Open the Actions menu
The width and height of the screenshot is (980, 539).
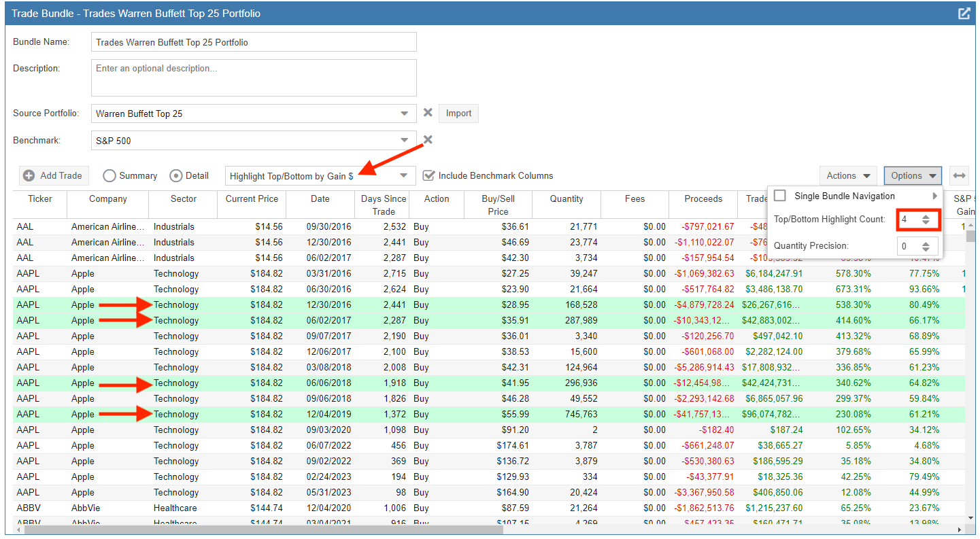pos(848,175)
